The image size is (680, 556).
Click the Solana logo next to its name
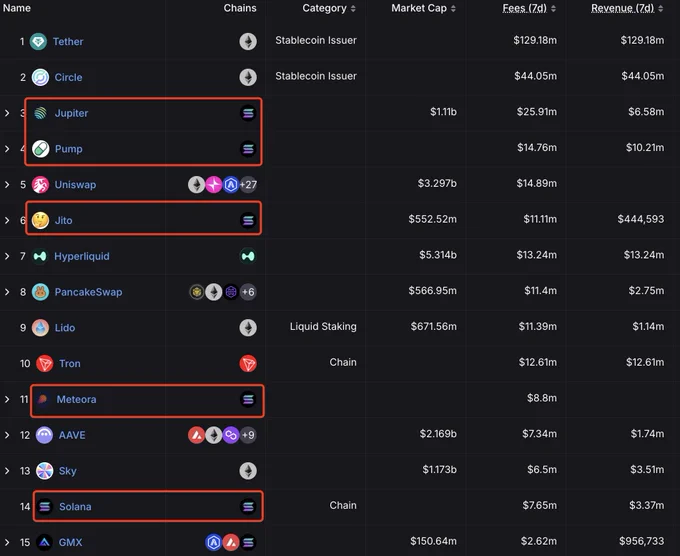point(45,507)
